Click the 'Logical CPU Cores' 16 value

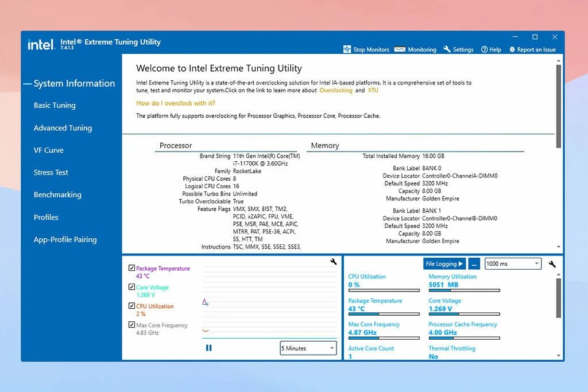(236, 187)
